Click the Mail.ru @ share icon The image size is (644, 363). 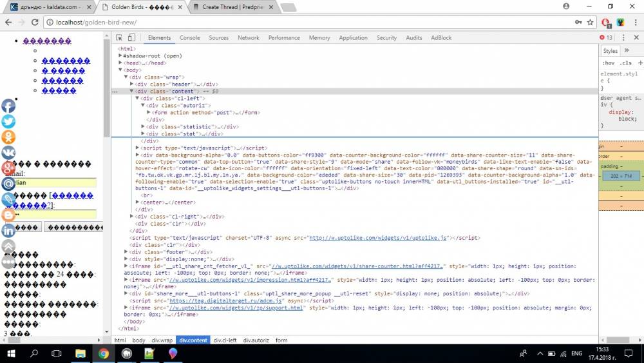8,184
